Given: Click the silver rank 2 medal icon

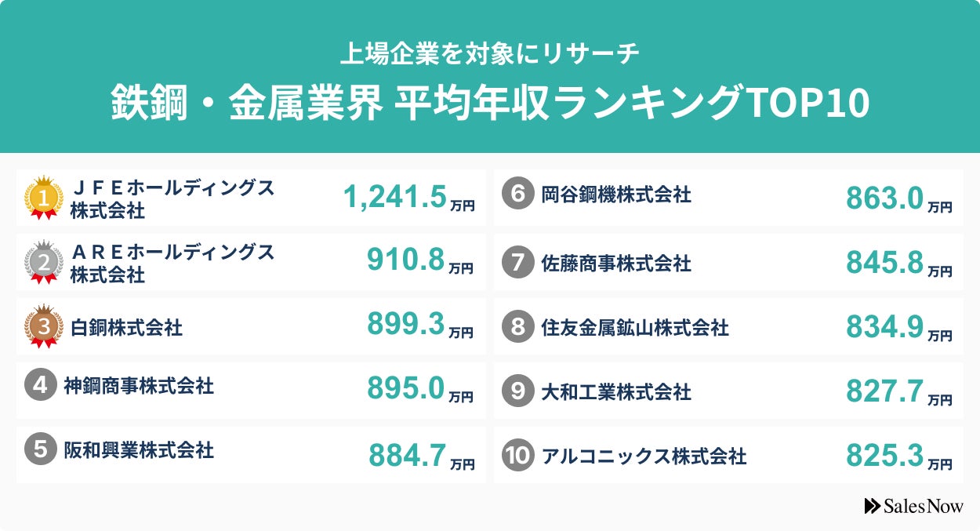Looking at the screenshot, I should (x=44, y=262).
